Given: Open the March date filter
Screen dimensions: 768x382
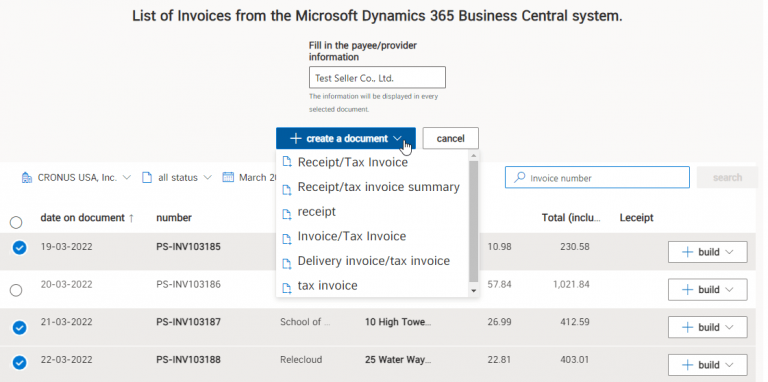Looking at the screenshot, I should click(250, 177).
